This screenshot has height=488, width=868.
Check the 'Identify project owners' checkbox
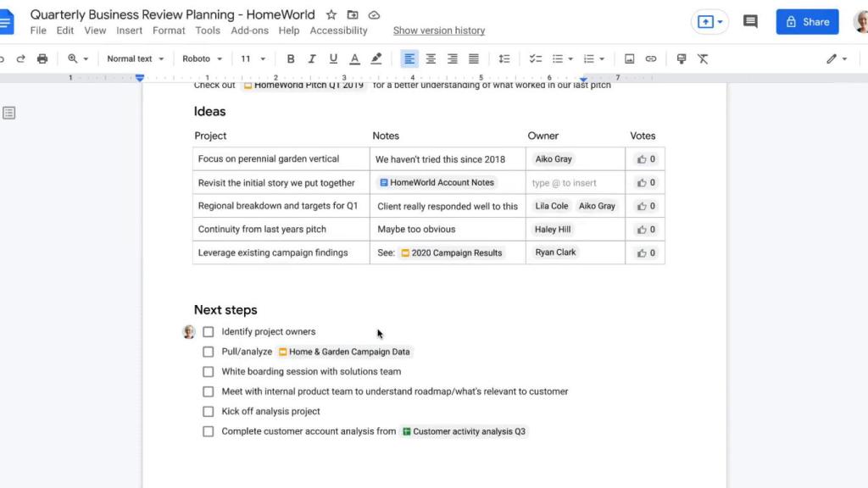[208, 331]
